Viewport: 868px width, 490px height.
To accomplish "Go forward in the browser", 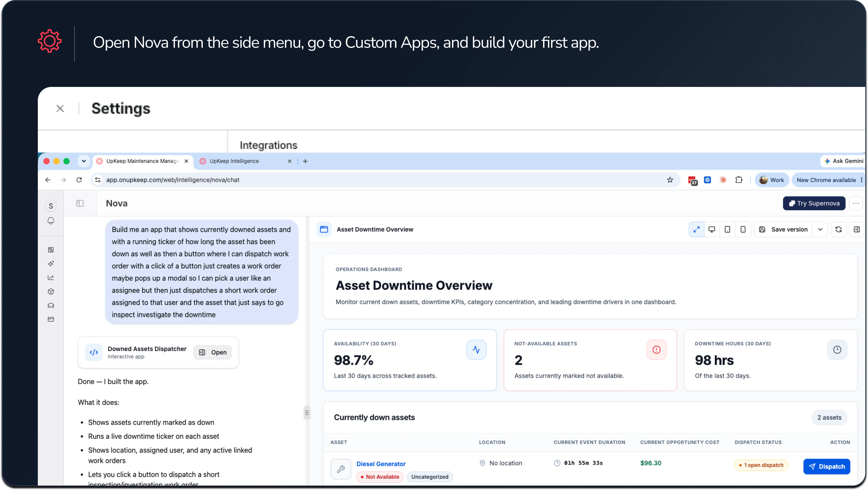I will 63,180.
